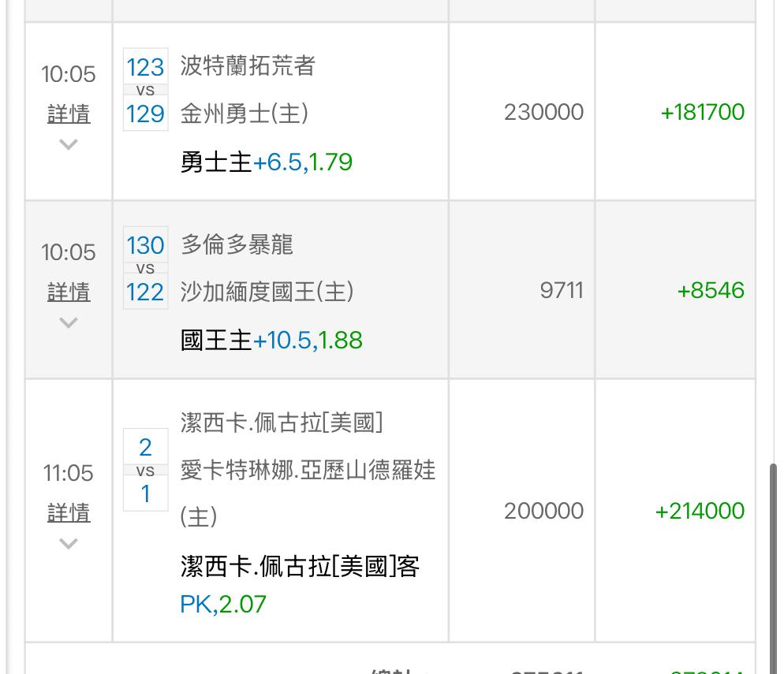Click the PK,2.07 odds text

(x=223, y=605)
